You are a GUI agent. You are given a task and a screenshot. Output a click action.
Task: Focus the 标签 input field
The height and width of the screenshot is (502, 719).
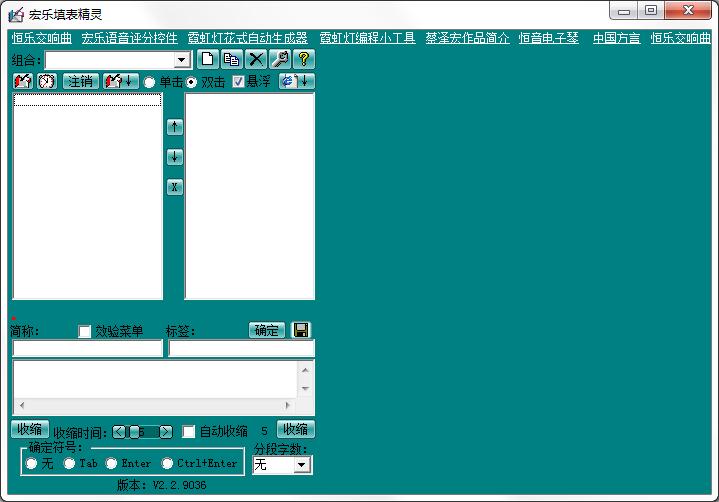pyautogui.click(x=242, y=348)
